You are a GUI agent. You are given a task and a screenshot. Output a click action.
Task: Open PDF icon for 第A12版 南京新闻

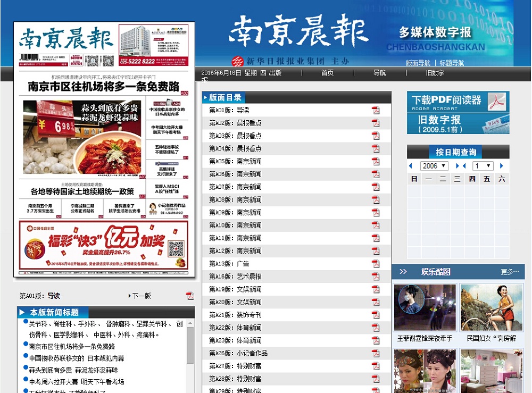(376, 251)
